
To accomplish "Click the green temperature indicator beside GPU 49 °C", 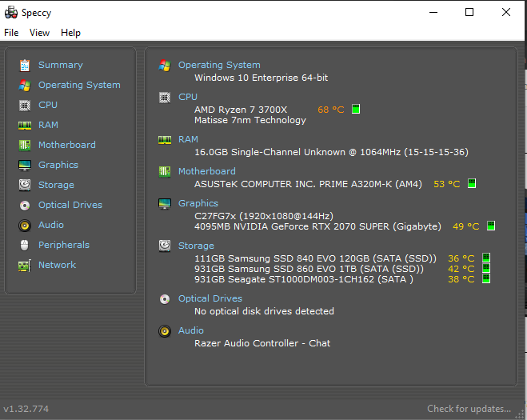I will click(x=491, y=226).
